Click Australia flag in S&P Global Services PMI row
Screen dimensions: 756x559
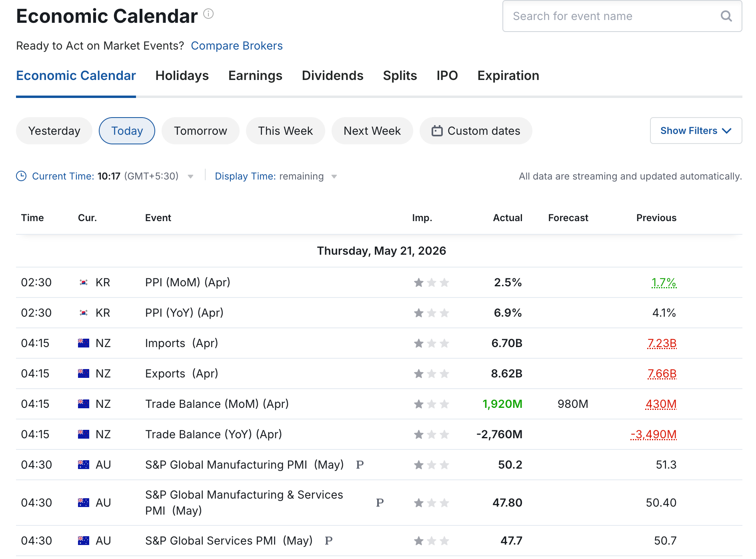pyautogui.click(x=84, y=541)
